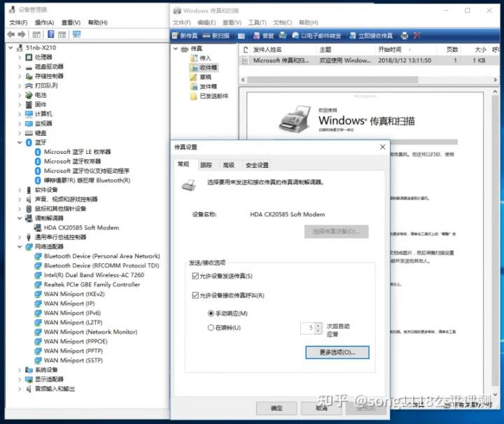Screen dimensions: 504x424
Task: Click the scan for hardware changes monitor icon
Action: 76,34
